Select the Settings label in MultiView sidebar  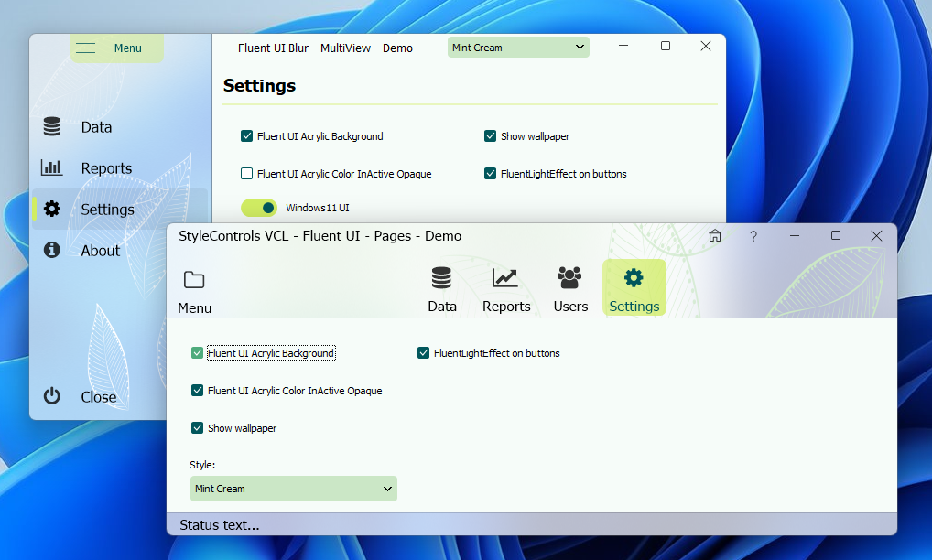108,210
